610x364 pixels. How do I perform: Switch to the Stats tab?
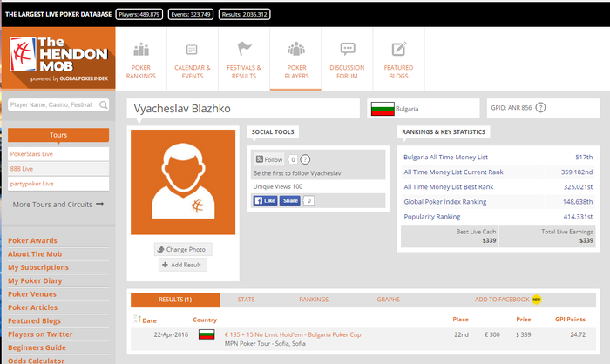pyautogui.click(x=246, y=300)
